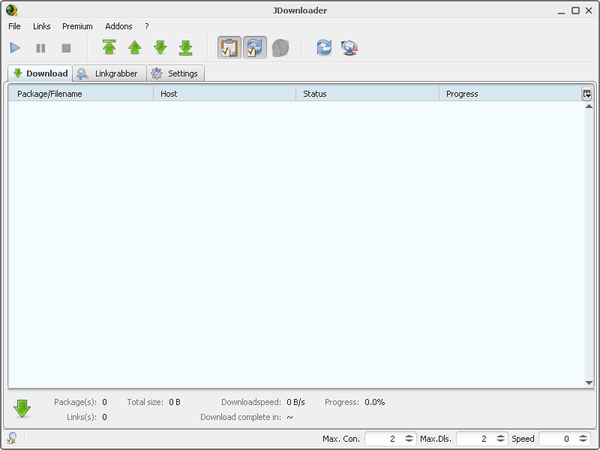Move selection to bottom of list
Image resolution: width=600 pixels, height=450 pixels.
(x=186, y=47)
